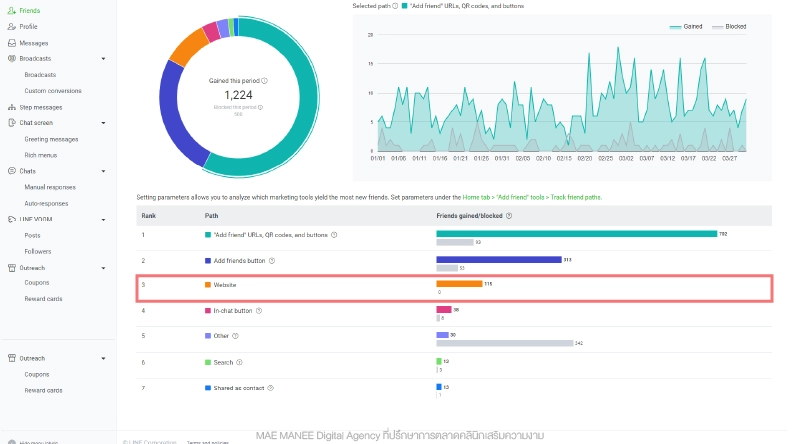Open the Friends section in sidebar
This screenshot has width=801, height=444.
coord(29,11)
